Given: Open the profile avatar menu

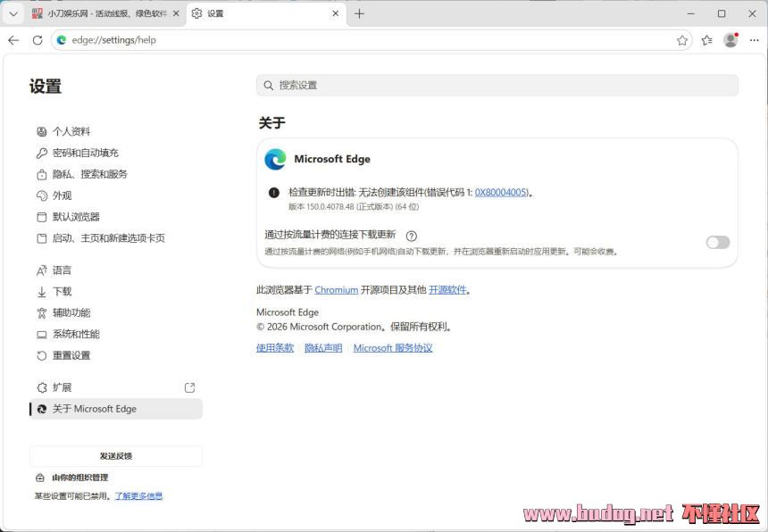Looking at the screenshot, I should (x=730, y=40).
